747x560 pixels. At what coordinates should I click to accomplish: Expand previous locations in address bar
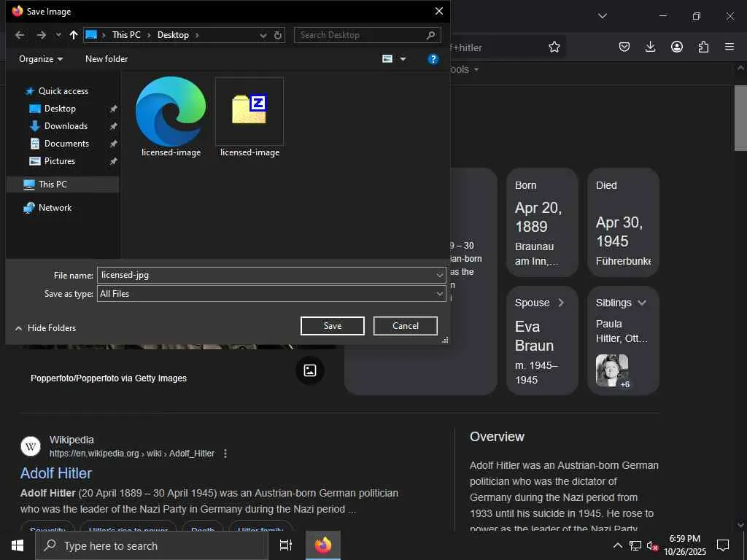(x=263, y=35)
